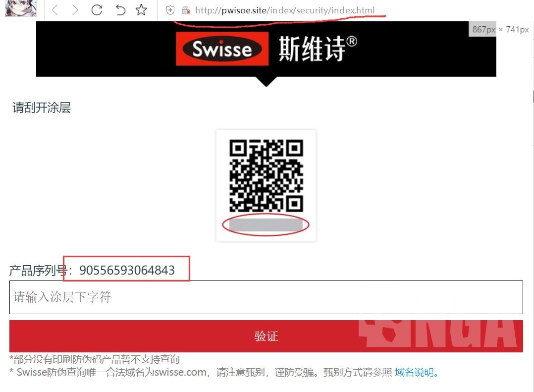Screen dimensions: 534x392
Task: Click the 产品序列号 label
Action: (38, 271)
